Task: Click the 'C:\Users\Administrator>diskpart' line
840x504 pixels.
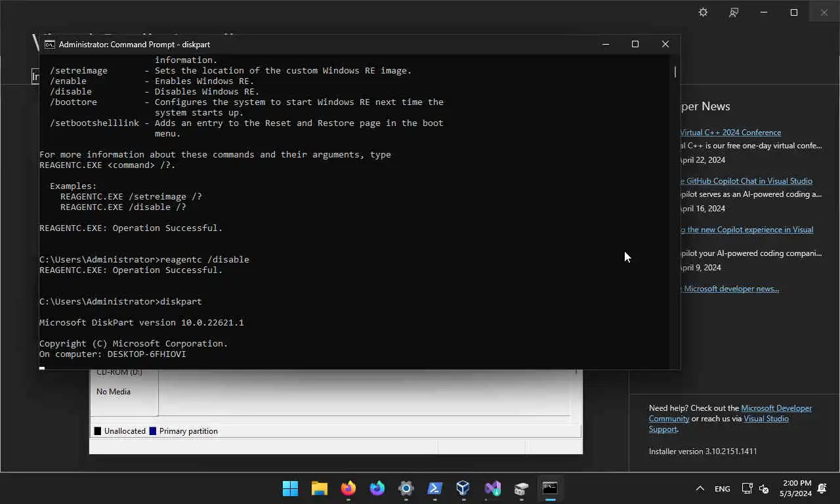Action: coord(121,302)
